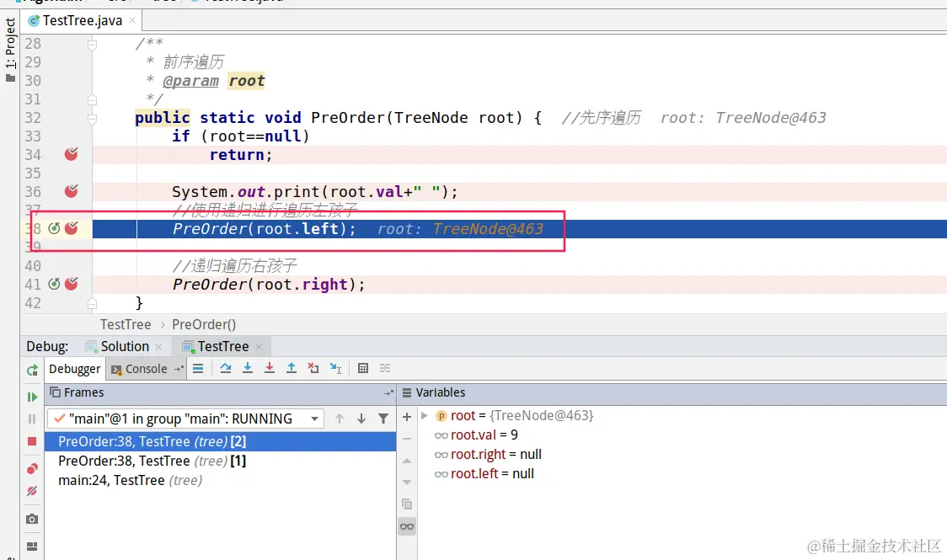Click the hide icon in Frames header

coord(388,393)
